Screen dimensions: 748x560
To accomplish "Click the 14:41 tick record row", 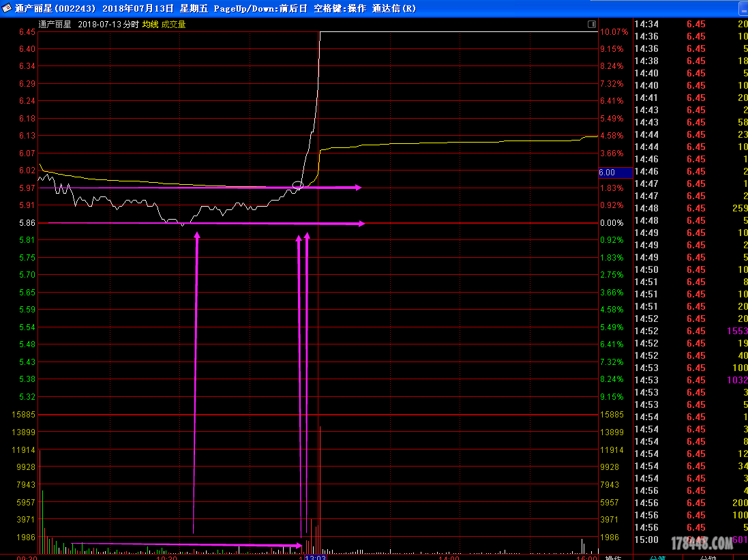I will pos(691,98).
